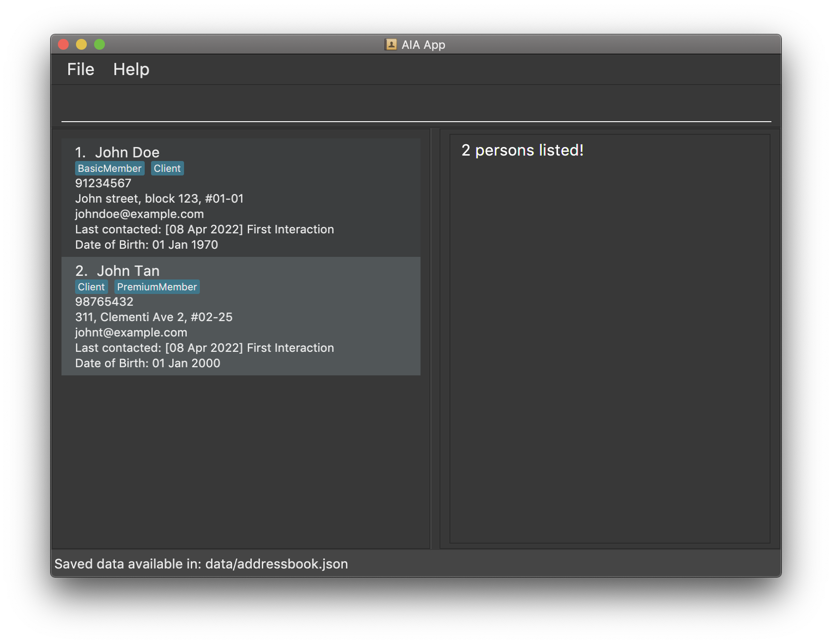The height and width of the screenshot is (644, 832).
Task: Click address John street, block 123
Action: 159,199
